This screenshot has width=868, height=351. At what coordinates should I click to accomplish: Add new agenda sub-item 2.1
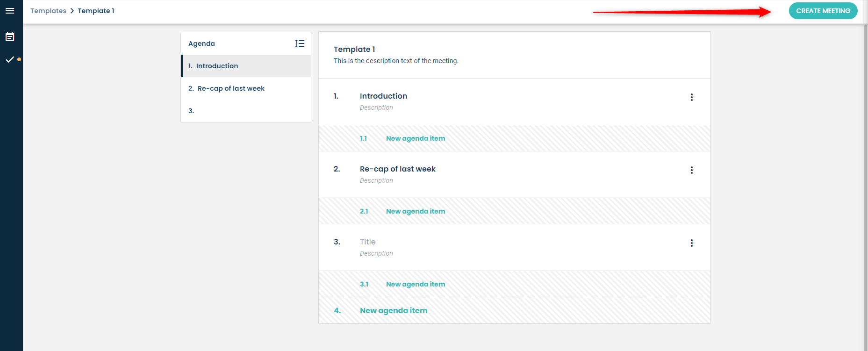click(x=415, y=211)
